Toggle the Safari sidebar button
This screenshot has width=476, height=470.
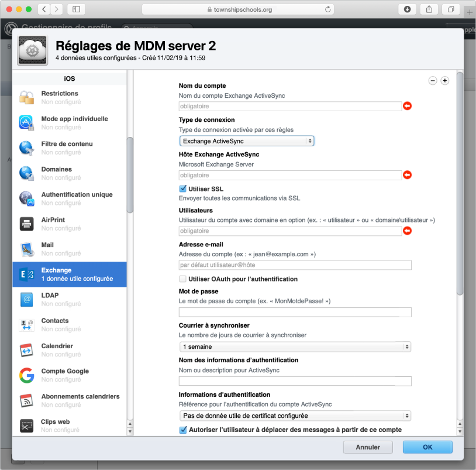tap(76, 9)
